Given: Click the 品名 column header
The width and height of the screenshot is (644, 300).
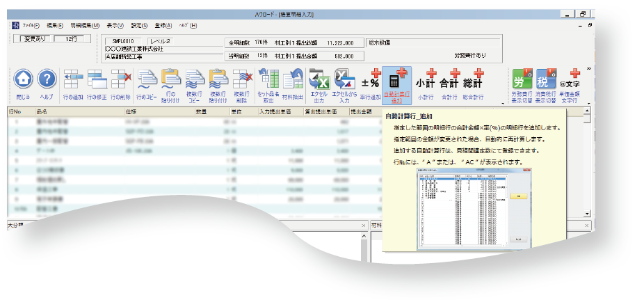Looking at the screenshot, I should 42,111.
